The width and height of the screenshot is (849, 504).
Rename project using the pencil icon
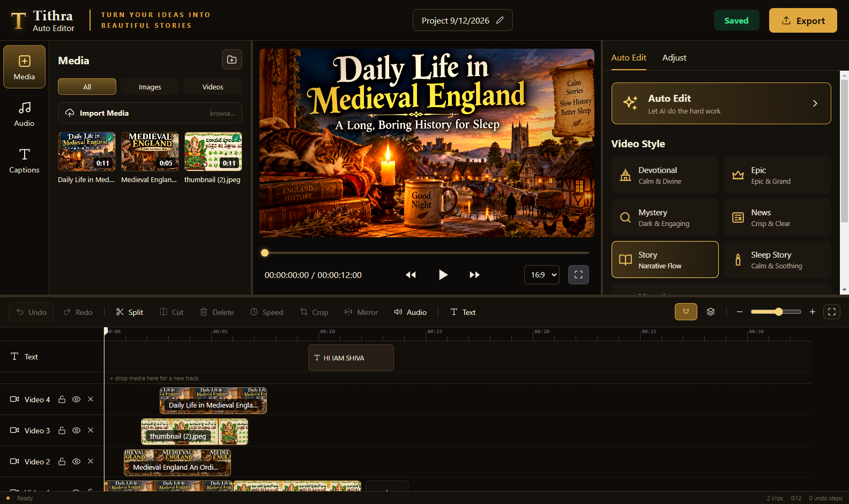pyautogui.click(x=500, y=20)
